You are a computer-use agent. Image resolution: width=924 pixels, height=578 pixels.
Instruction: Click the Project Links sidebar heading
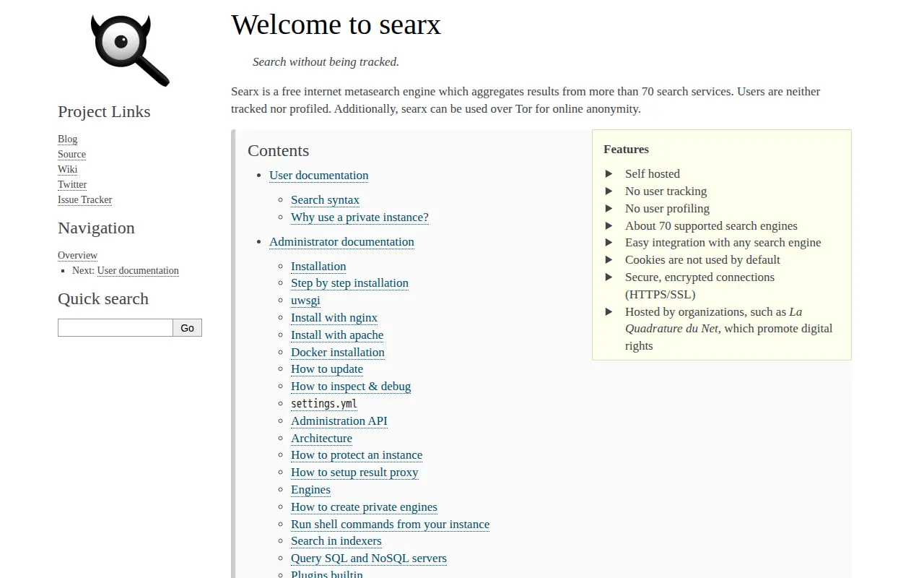(104, 111)
